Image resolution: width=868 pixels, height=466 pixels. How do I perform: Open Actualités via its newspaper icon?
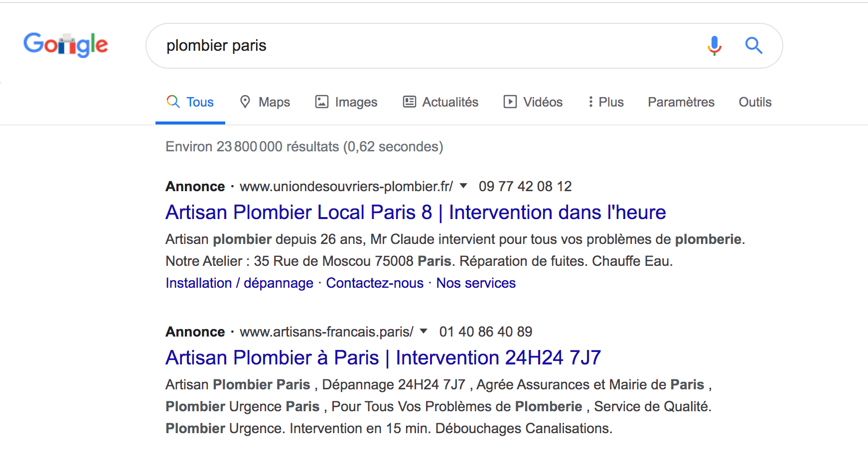(409, 102)
